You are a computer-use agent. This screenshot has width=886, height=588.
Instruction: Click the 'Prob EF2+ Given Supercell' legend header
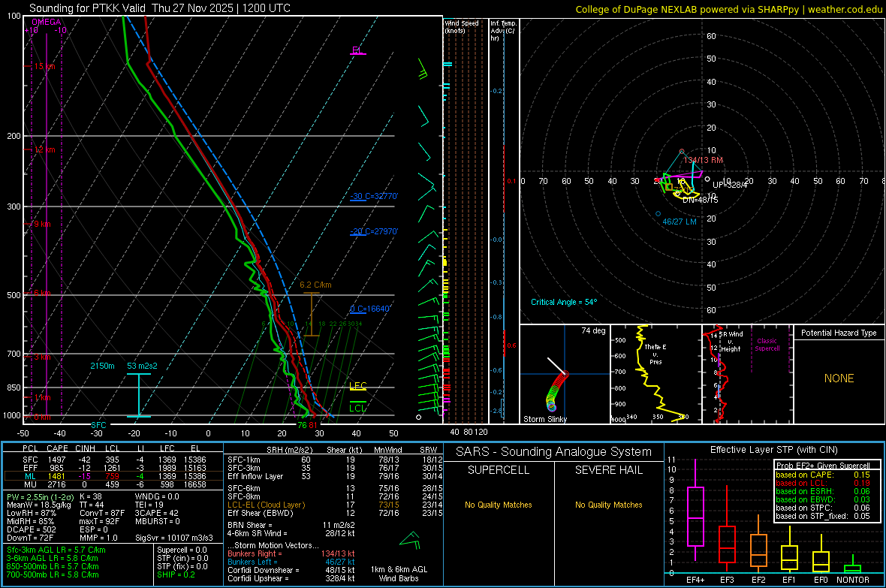tap(823, 466)
